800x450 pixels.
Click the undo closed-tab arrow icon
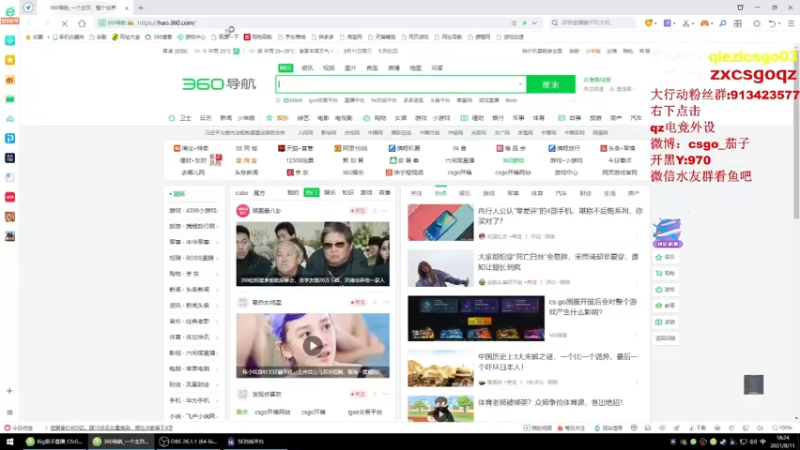tap(772, 23)
